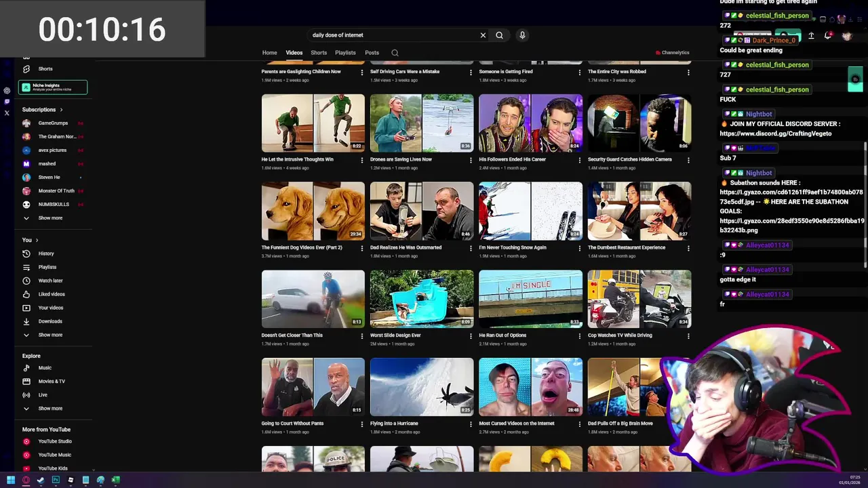Switch to the channel Shorts tab
Screen dimensions: 868x488
(x=319, y=53)
